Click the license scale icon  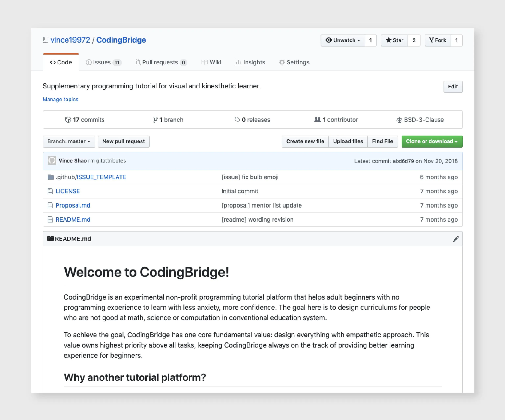point(399,120)
